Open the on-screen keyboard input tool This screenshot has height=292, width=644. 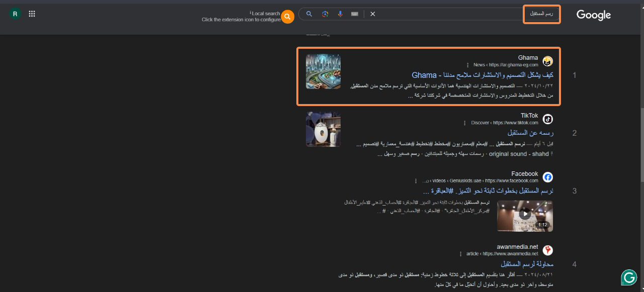(355, 14)
